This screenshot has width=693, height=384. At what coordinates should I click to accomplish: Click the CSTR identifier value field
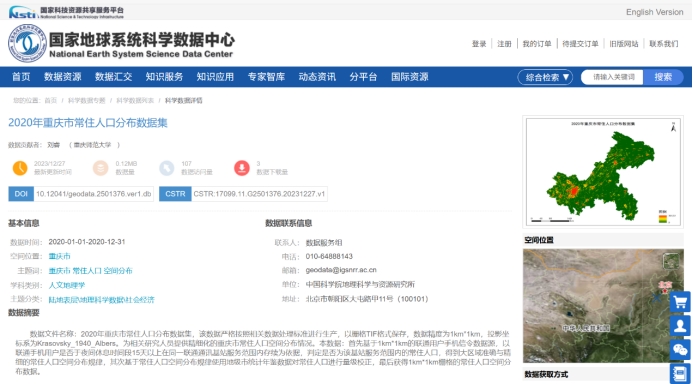point(259,194)
